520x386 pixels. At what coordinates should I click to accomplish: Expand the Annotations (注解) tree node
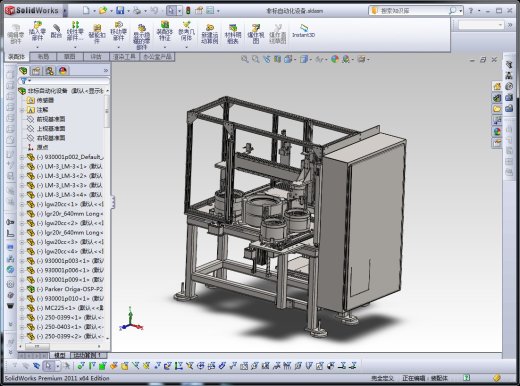pos(23,110)
